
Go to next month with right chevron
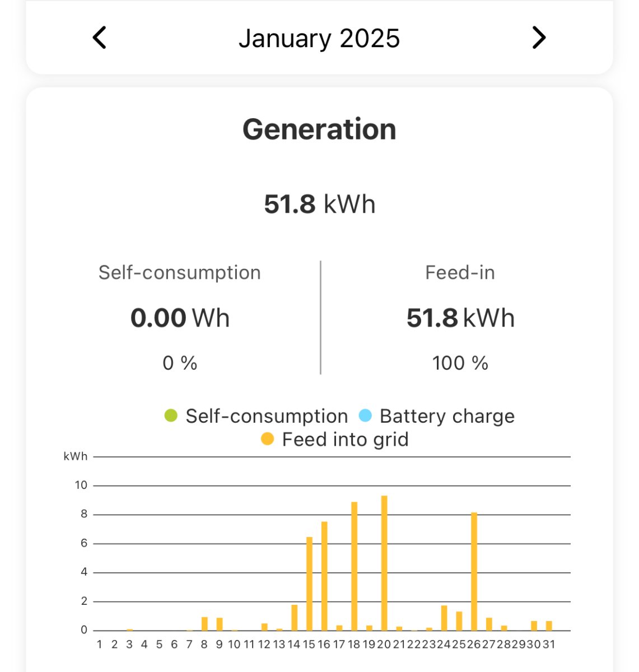[539, 38]
